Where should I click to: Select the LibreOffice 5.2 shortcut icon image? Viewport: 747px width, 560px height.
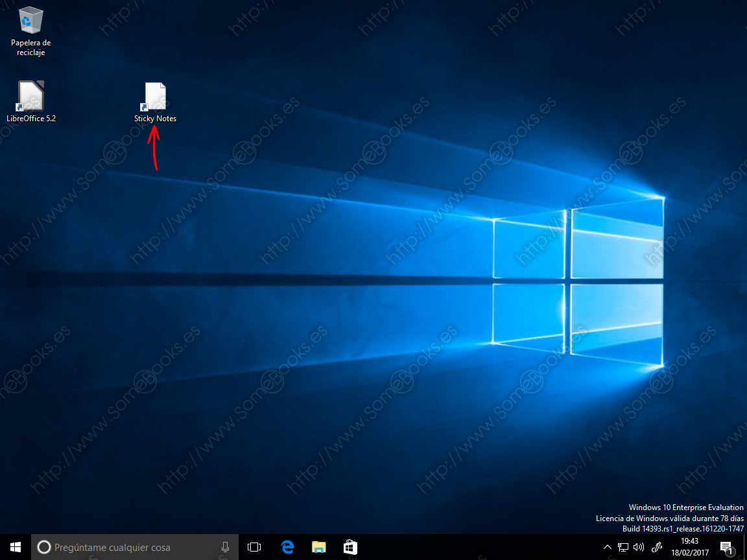(30, 96)
